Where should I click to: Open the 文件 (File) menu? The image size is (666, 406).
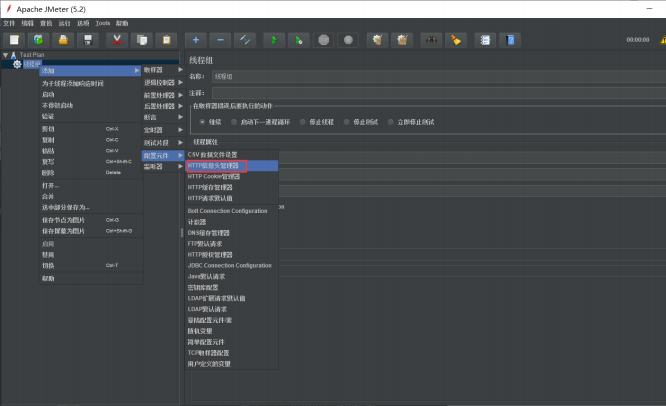pyautogui.click(x=9, y=23)
